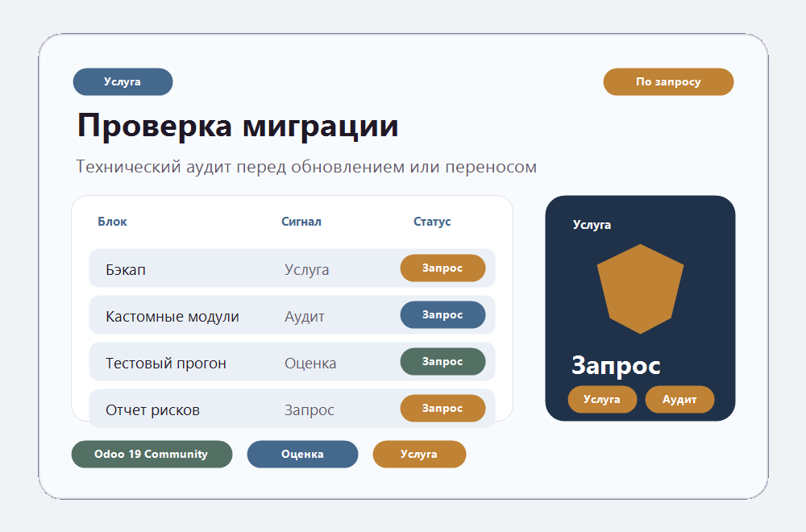Select the "Кастомные модули" row label

(x=172, y=317)
